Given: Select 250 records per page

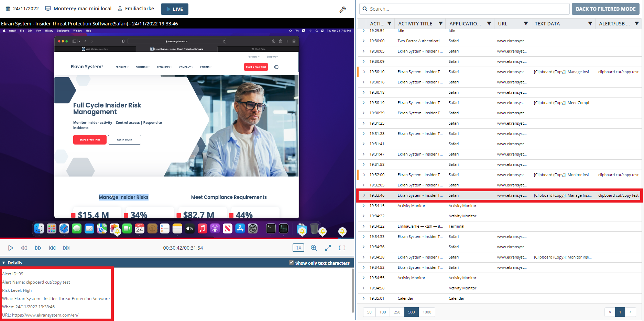Looking at the screenshot, I should pos(397,312).
